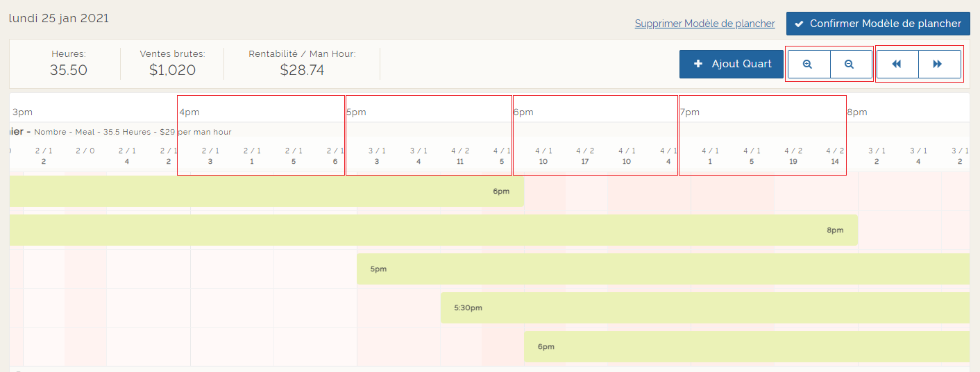Move timeline backward with double-left arrows
980x372 pixels.
pos(897,64)
